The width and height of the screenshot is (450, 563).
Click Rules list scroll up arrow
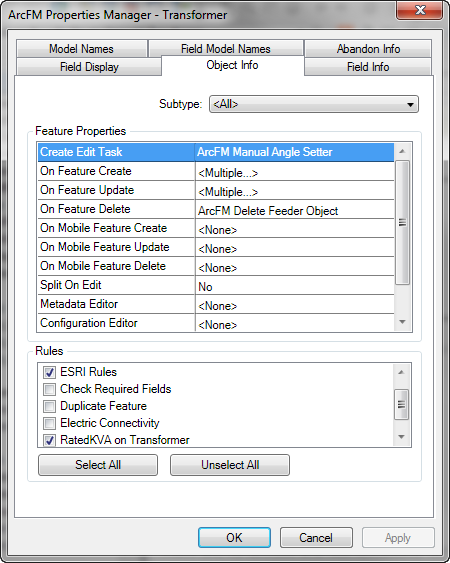[401, 372]
